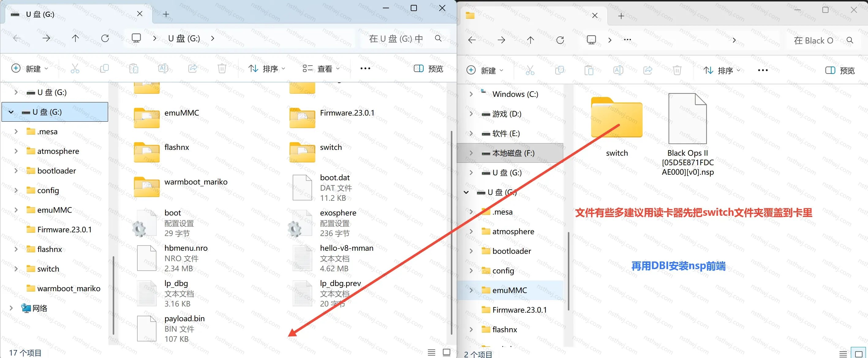Image resolution: width=868 pixels, height=358 pixels.
Task: Open the 排序 sort menu in the left window
Action: (266, 69)
